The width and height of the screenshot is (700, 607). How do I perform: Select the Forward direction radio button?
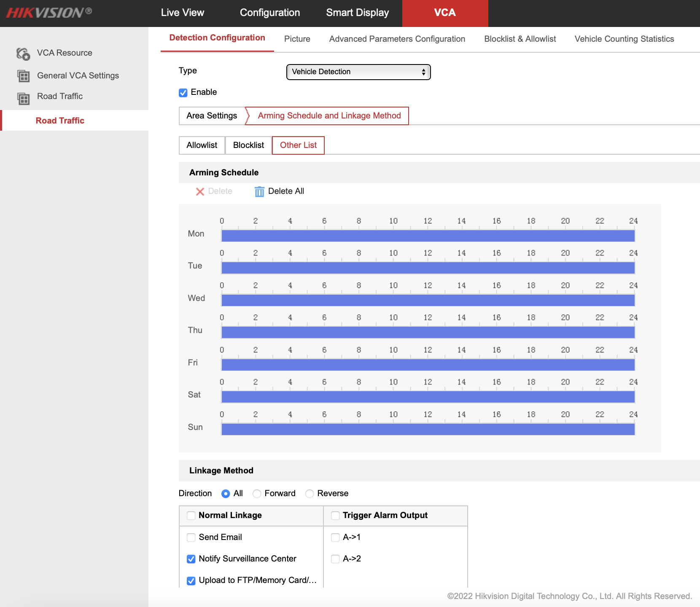click(x=257, y=494)
